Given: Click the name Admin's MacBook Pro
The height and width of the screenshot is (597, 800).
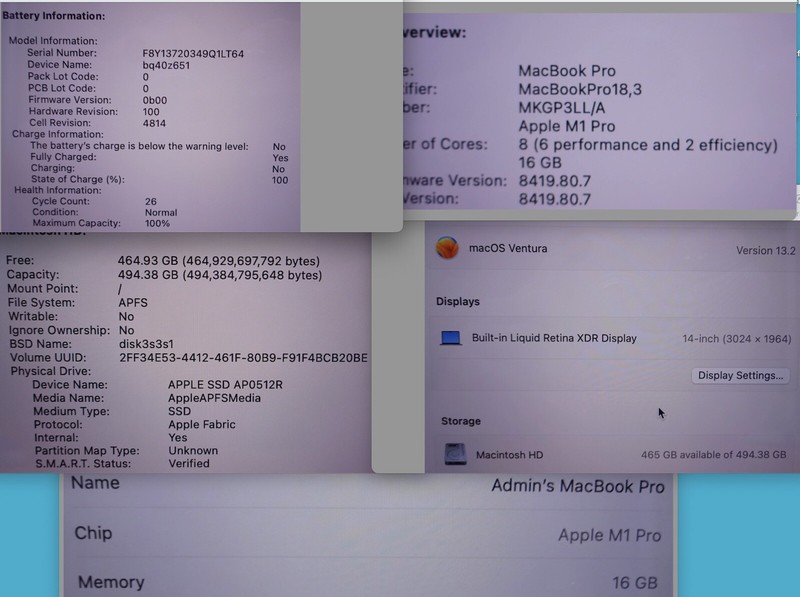Looking at the screenshot, I should click(x=578, y=486).
